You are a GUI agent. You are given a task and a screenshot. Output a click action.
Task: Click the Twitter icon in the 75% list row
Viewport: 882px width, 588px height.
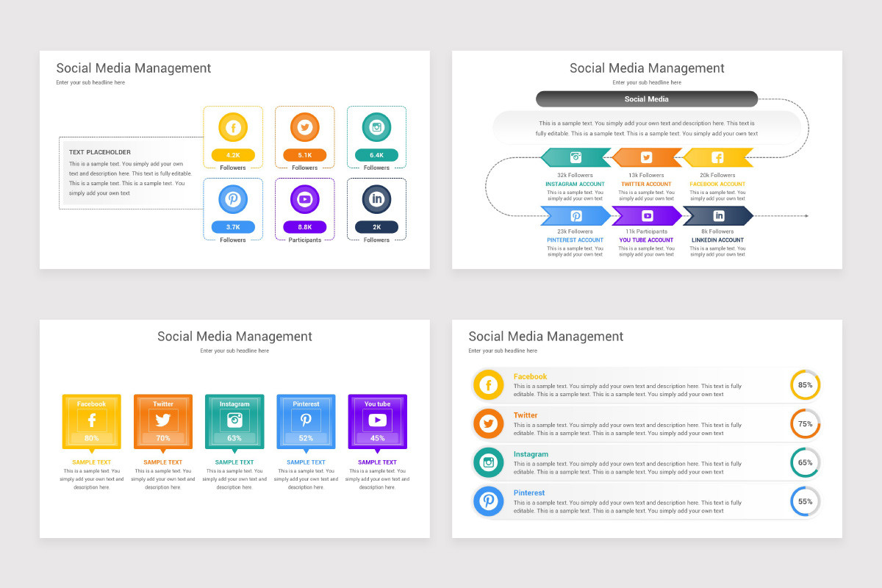pyautogui.click(x=489, y=424)
